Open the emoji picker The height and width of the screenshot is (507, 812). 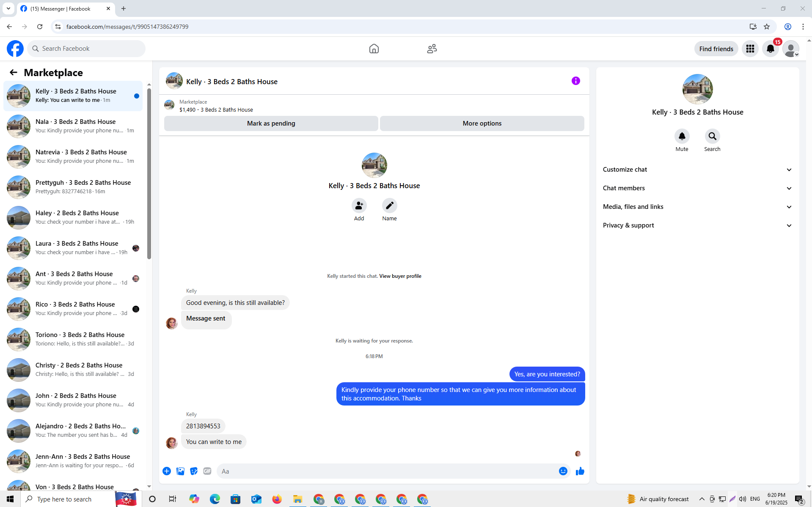tap(563, 471)
